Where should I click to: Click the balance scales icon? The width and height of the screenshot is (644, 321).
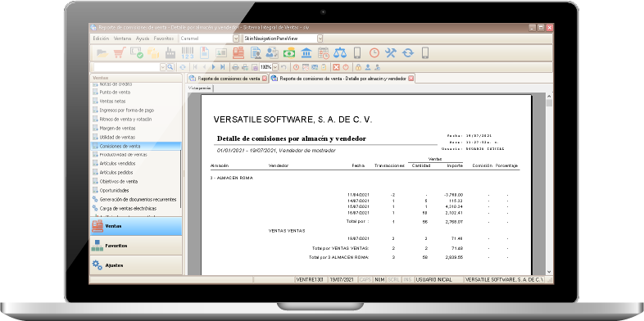coord(340,52)
